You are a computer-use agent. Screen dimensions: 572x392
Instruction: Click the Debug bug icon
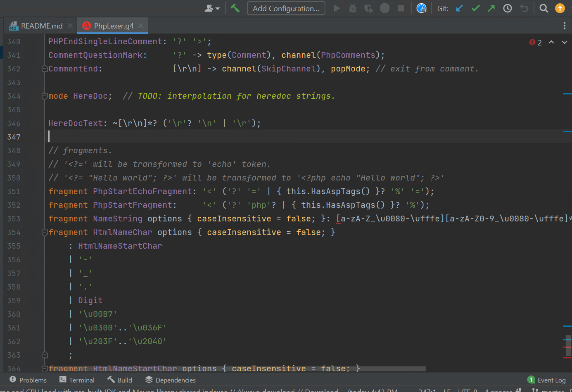pos(352,8)
